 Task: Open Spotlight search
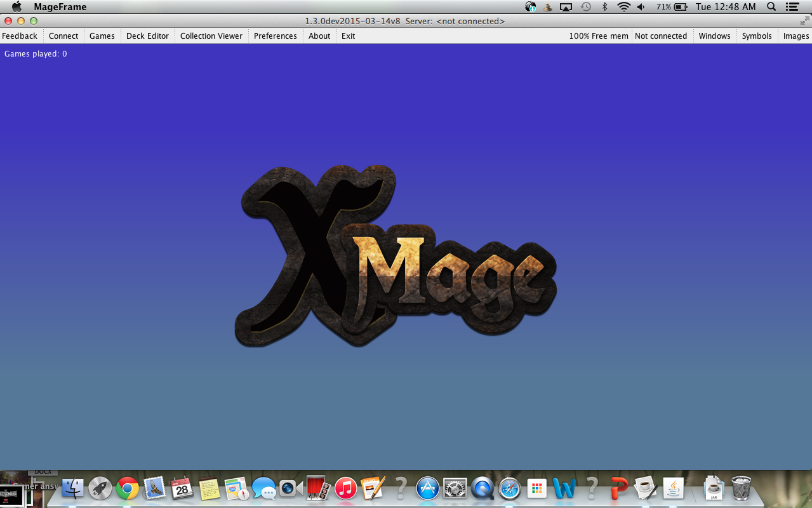click(771, 7)
